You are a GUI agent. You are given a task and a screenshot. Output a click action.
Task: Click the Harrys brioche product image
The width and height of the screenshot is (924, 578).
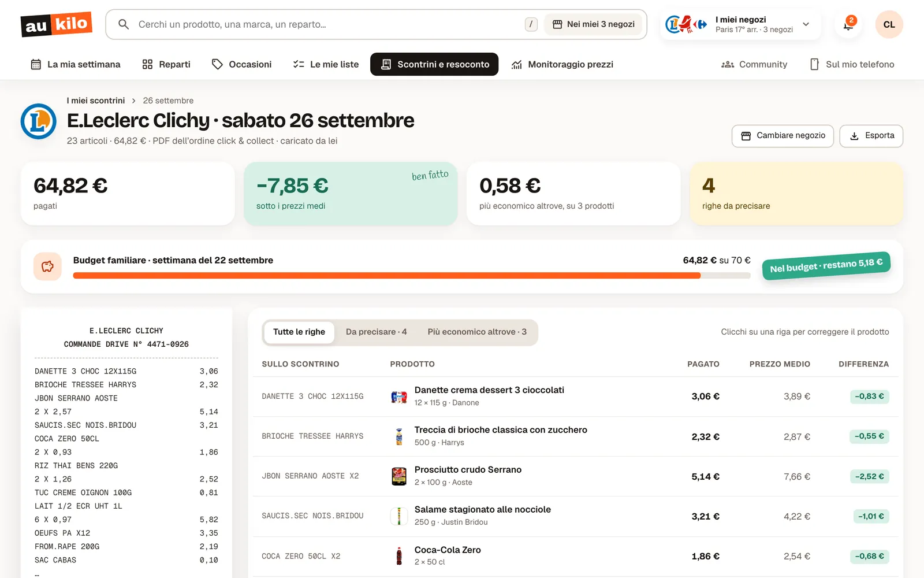(x=399, y=436)
